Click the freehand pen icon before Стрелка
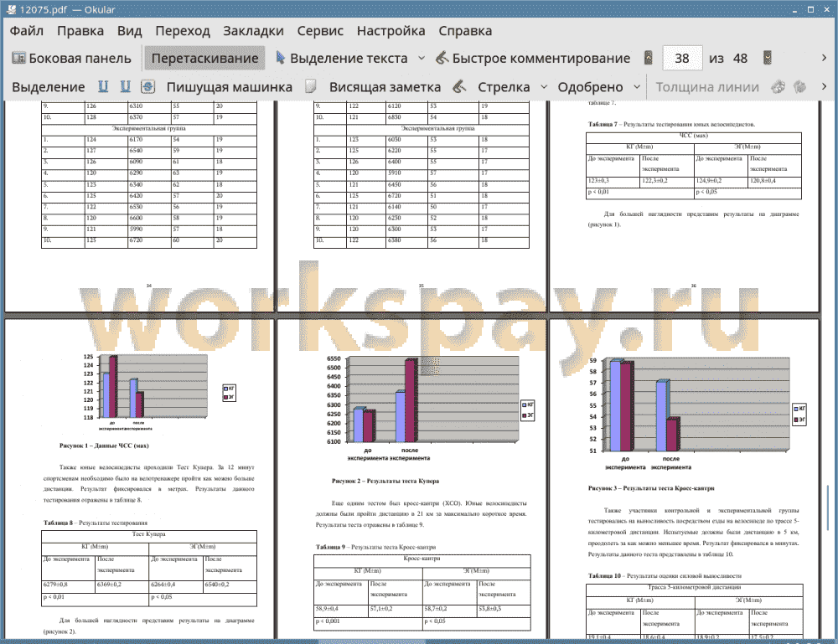This screenshot has width=838, height=644. tap(459, 86)
